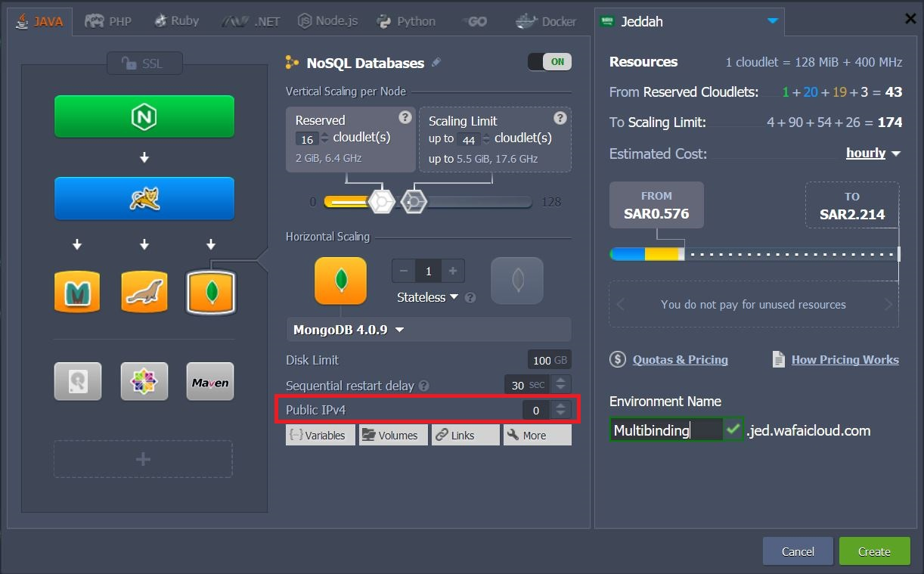
Task: Open the Links settings
Action: click(464, 435)
